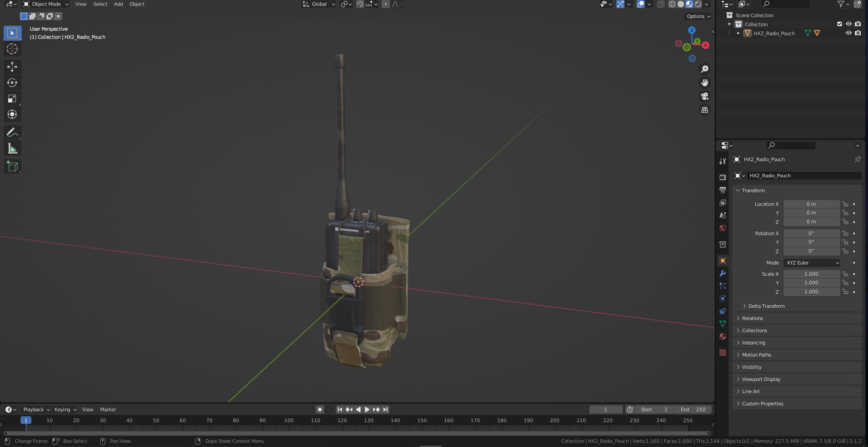
Task: Click the viewport Options button
Action: [698, 16]
